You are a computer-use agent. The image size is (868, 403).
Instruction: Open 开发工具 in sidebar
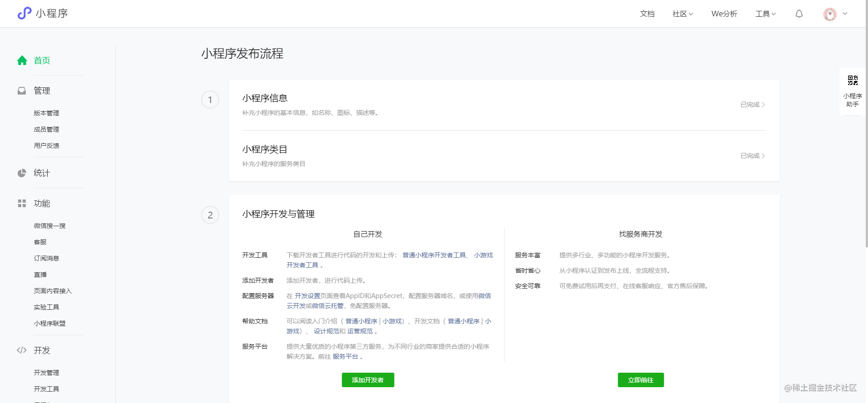[47, 389]
